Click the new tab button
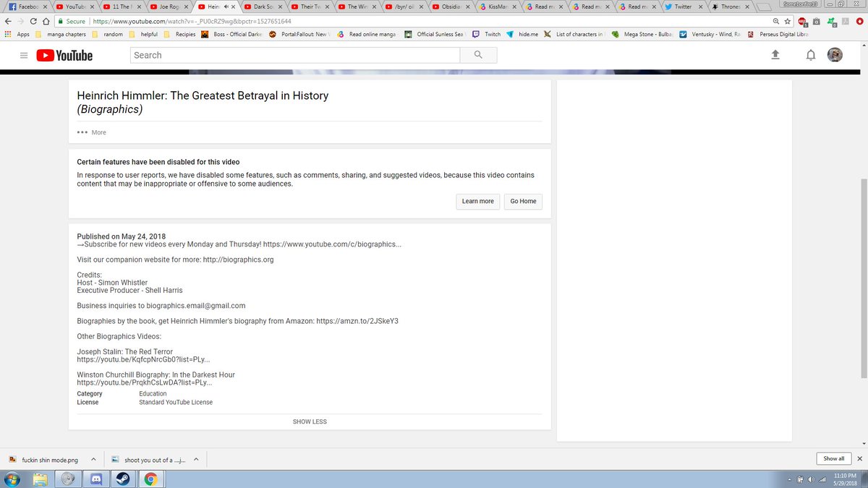The height and width of the screenshot is (488, 868). (763, 7)
